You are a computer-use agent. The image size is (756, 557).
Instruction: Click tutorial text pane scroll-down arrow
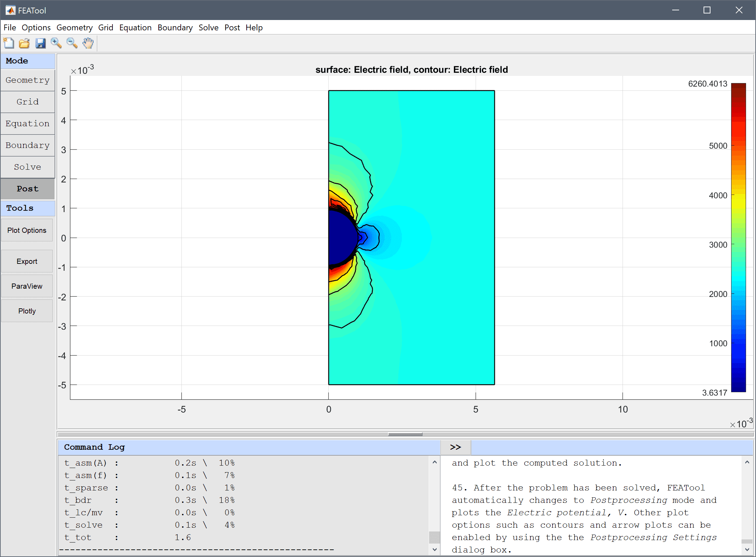[x=747, y=549]
